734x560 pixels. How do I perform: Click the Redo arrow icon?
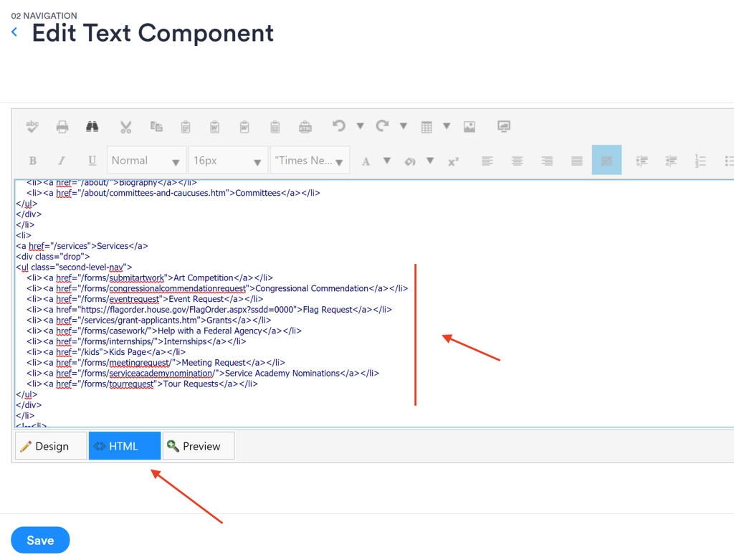[x=383, y=126]
